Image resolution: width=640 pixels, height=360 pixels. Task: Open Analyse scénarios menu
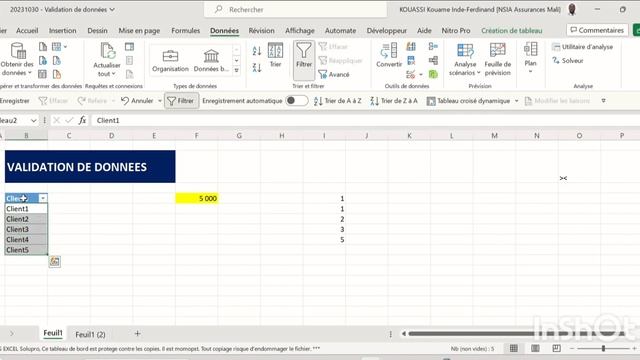pyautogui.click(x=465, y=60)
